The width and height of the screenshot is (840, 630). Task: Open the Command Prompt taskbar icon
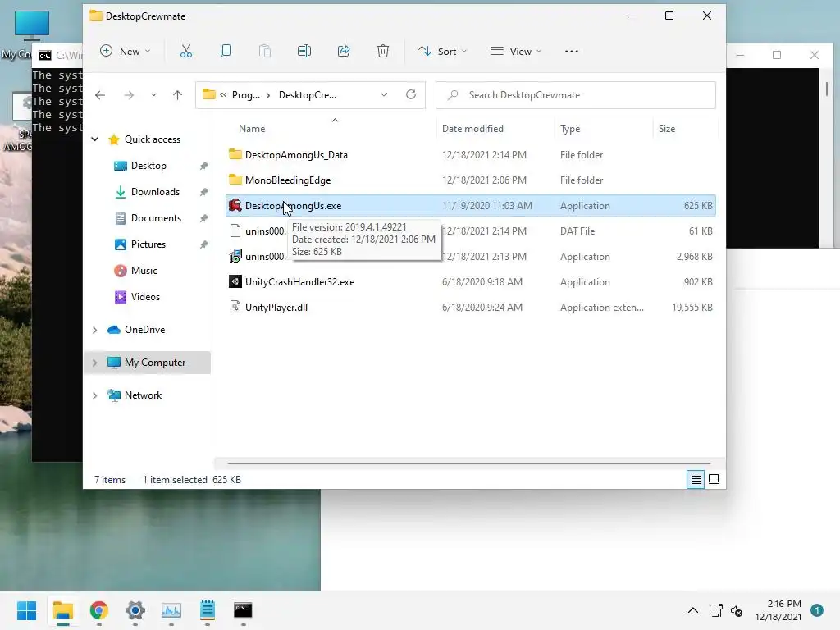tap(243, 610)
